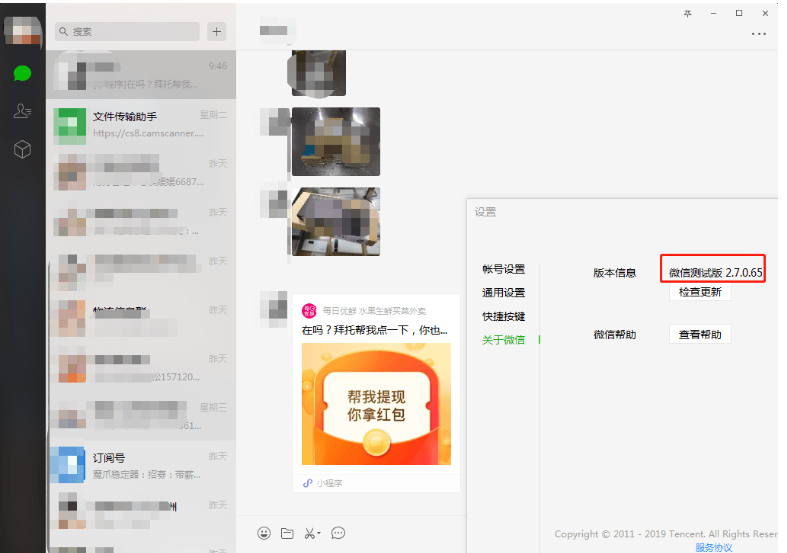The height and width of the screenshot is (553, 787).
Task: Click the 小程序 link icon under card
Action: (308, 483)
